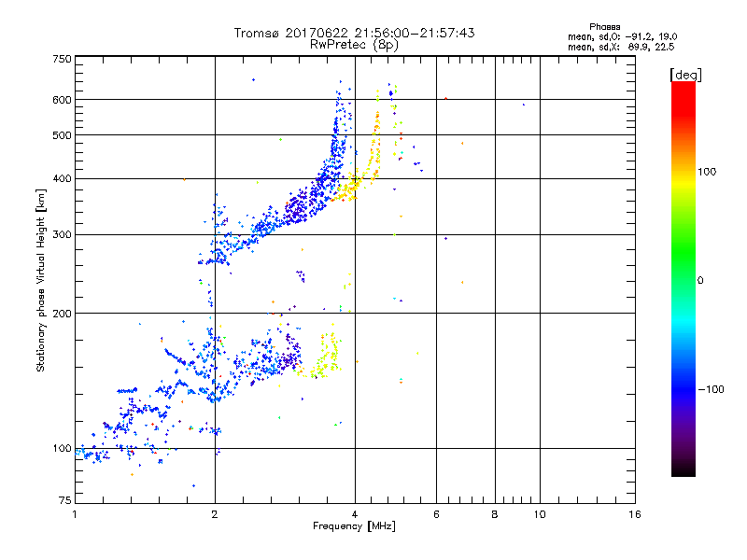This screenshot has width=747, height=560.
Task: Click the x-axis tick label "8"
Action: click(495, 514)
